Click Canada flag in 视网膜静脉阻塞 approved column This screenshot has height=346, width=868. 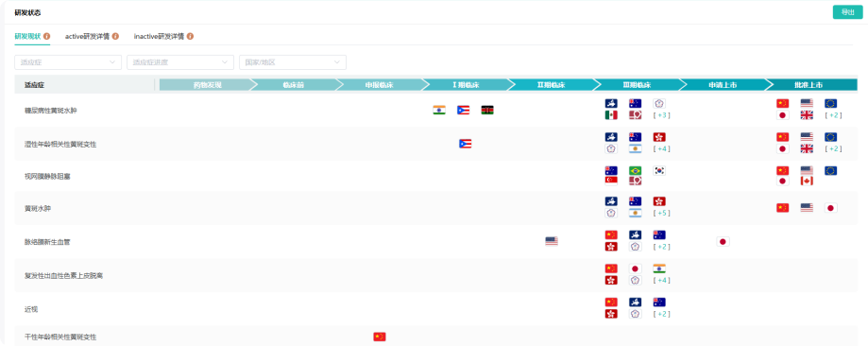pos(807,181)
